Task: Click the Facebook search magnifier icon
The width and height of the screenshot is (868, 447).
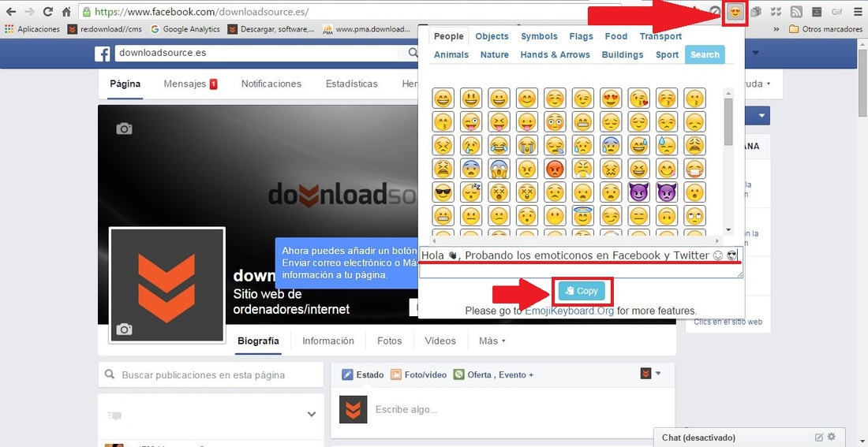Action: click(x=413, y=53)
